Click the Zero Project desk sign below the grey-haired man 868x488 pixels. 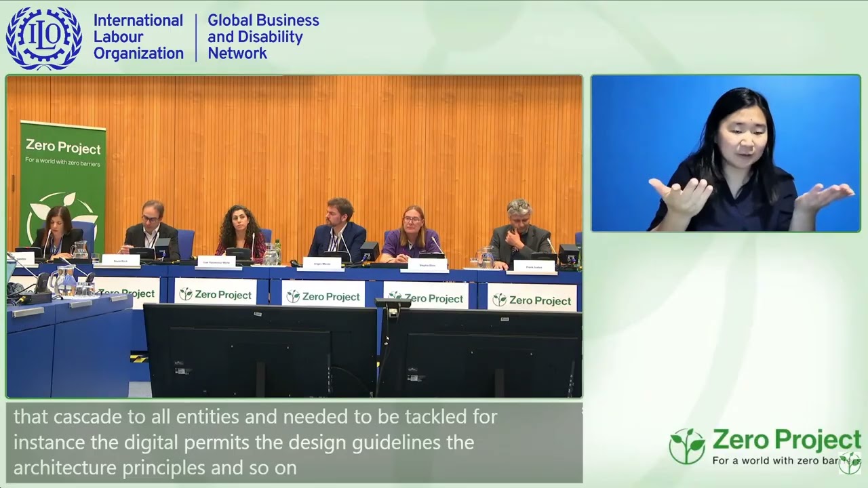(532, 299)
